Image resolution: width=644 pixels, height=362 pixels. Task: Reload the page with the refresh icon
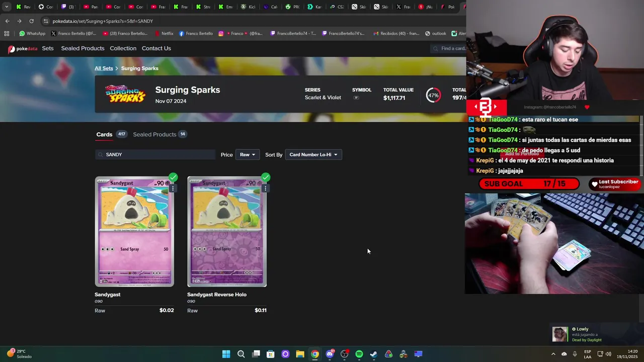tap(31, 21)
